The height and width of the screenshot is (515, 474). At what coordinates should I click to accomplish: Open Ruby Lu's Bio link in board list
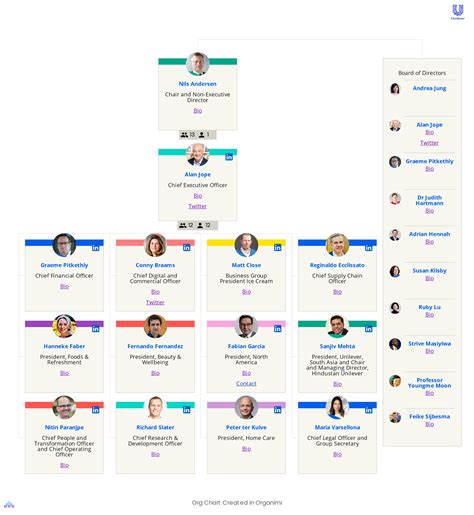430,315
